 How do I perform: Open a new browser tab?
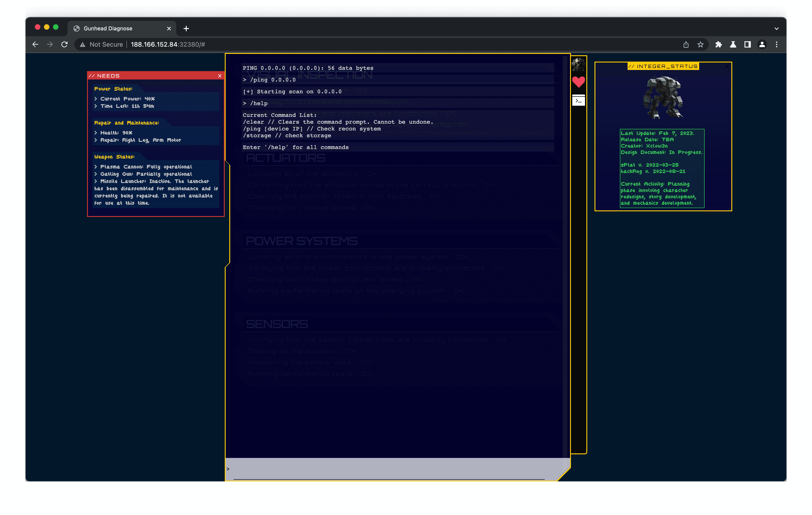186,29
